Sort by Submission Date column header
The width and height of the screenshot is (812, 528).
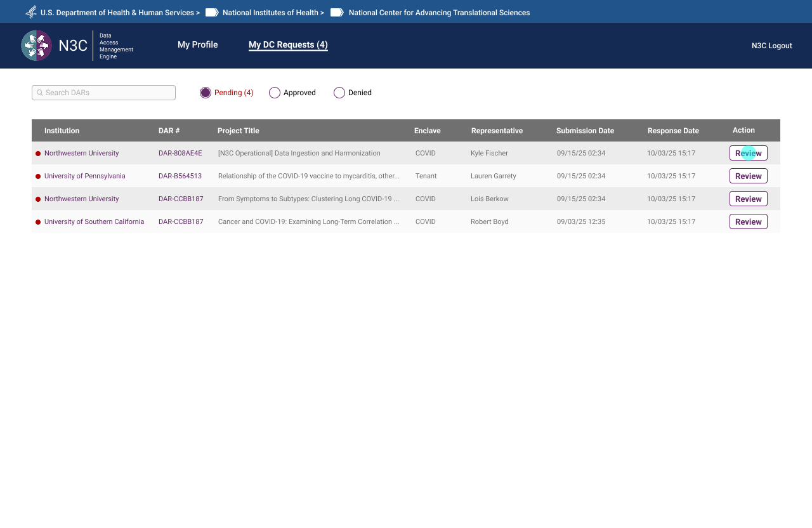point(585,131)
